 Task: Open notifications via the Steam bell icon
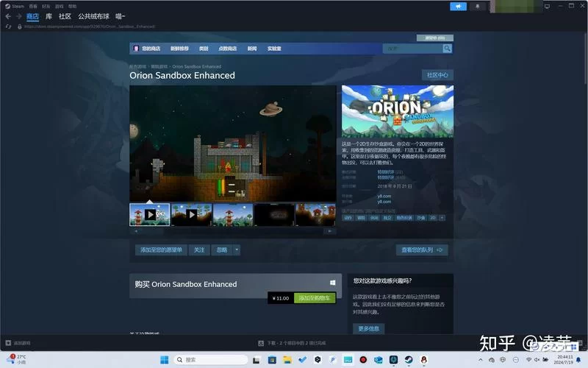477,7
